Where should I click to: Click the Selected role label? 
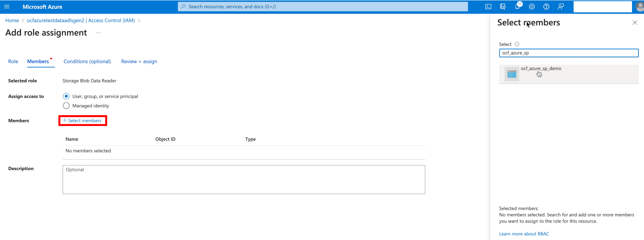point(22,81)
